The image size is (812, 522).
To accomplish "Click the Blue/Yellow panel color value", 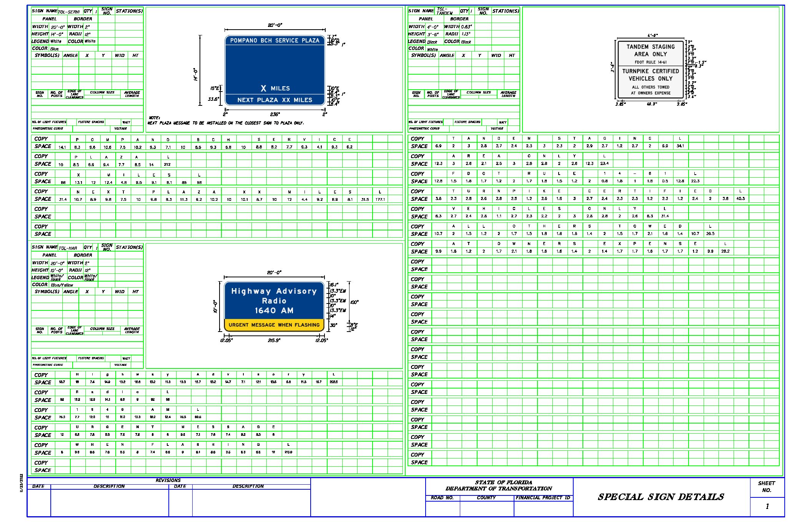I will point(62,285).
